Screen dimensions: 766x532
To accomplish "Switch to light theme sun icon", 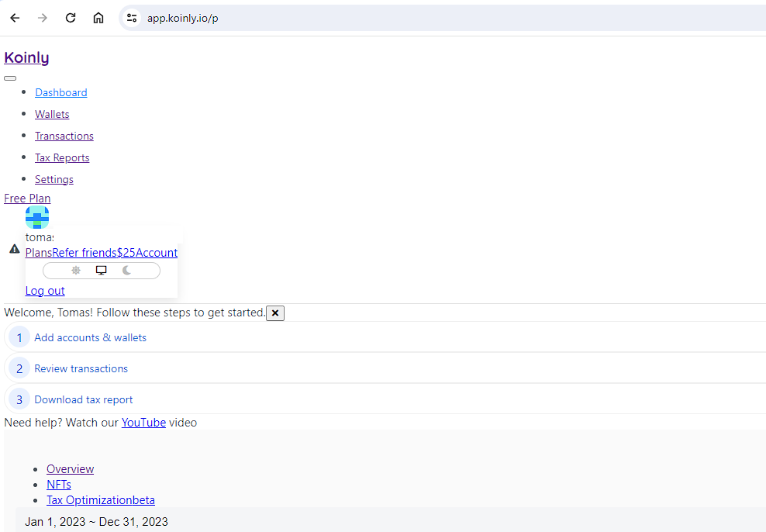I will tap(76, 271).
